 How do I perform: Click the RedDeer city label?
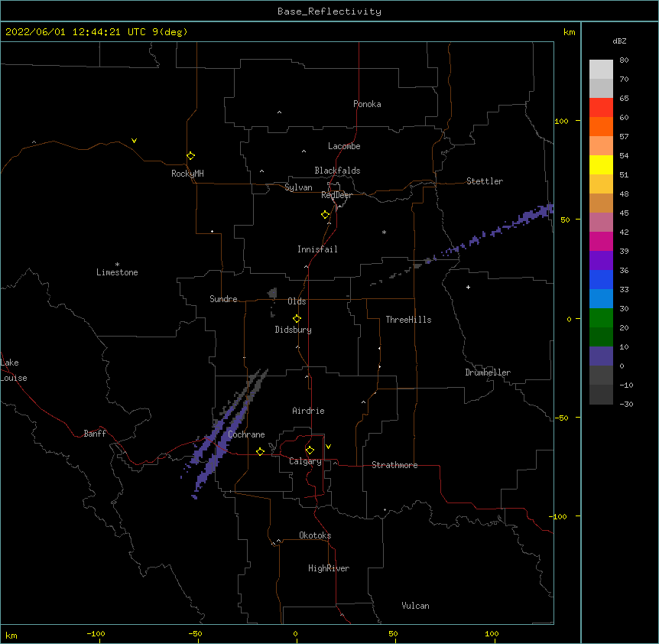pyautogui.click(x=336, y=195)
